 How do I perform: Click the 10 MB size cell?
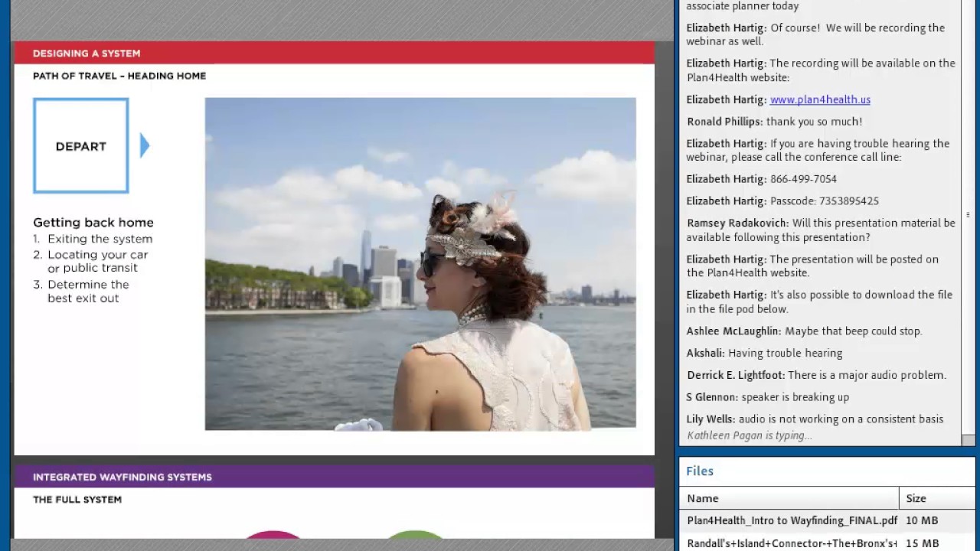[922, 520]
